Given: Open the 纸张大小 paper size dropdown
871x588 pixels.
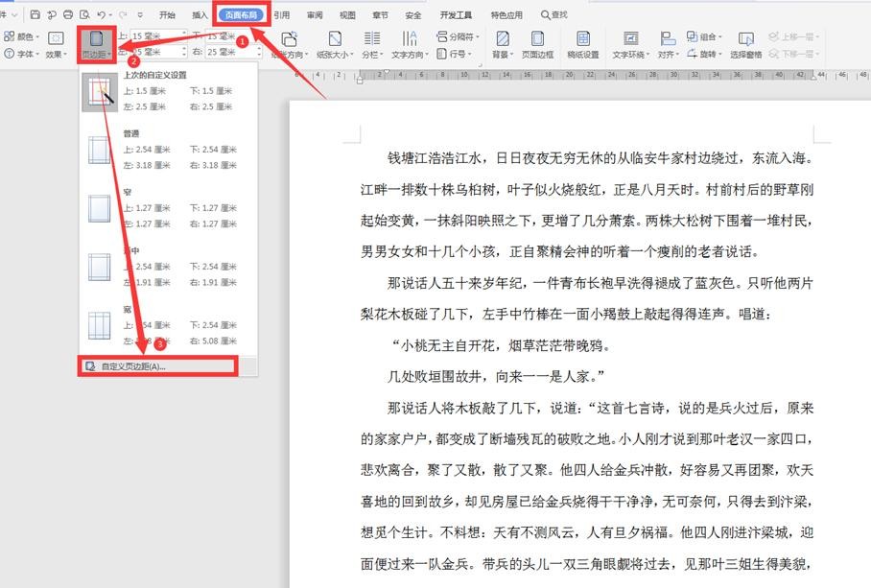Looking at the screenshot, I should coord(335,43).
